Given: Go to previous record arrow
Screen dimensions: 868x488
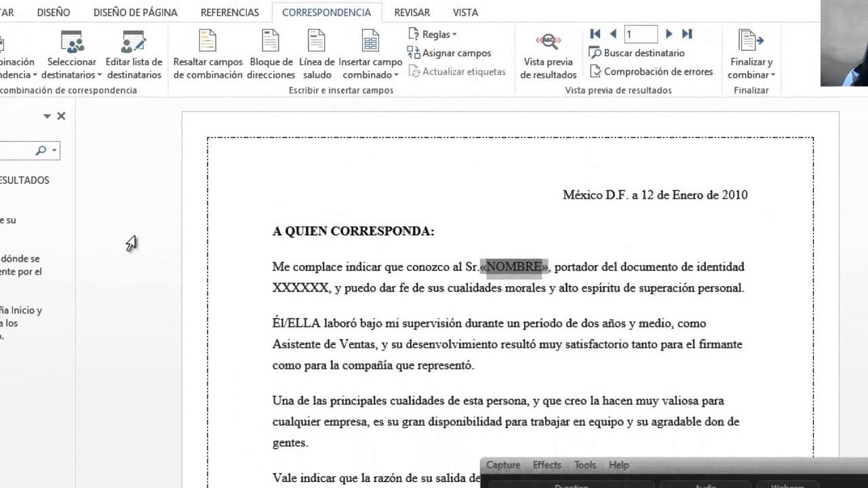Looking at the screenshot, I should coord(613,34).
